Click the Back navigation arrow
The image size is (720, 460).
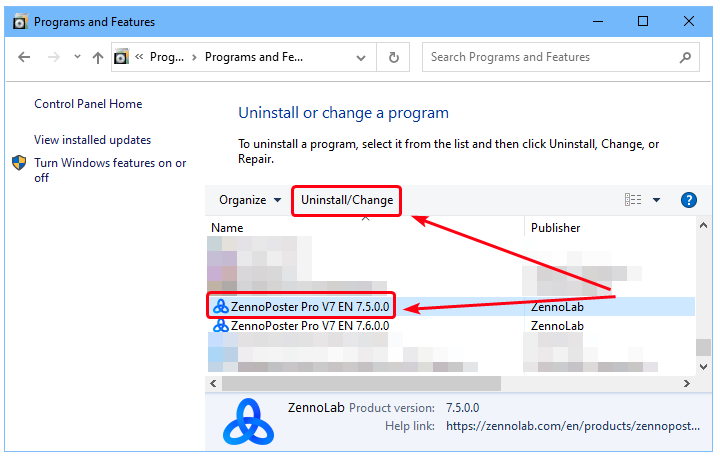pyautogui.click(x=24, y=58)
